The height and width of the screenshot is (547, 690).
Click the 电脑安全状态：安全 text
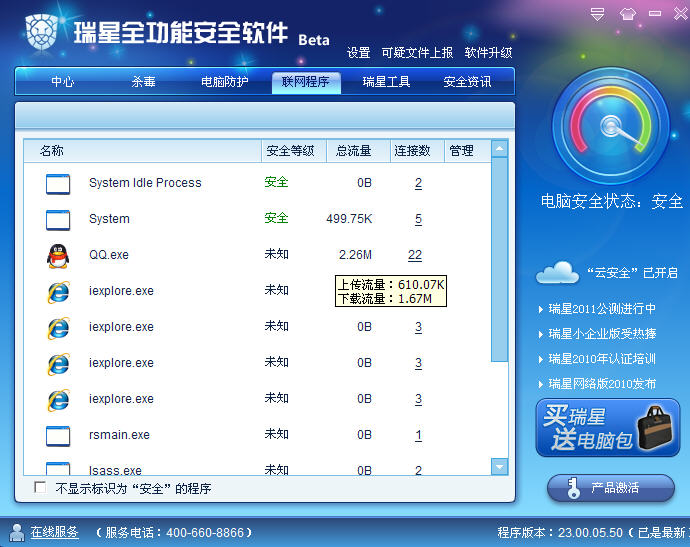coord(612,201)
